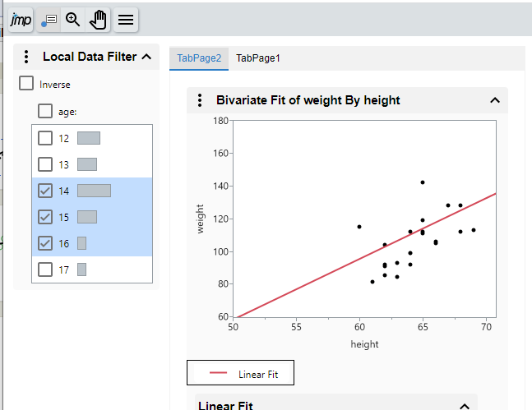Open Local Data Filter options menu
Image resolution: width=532 pixels, height=410 pixels.
click(x=26, y=57)
